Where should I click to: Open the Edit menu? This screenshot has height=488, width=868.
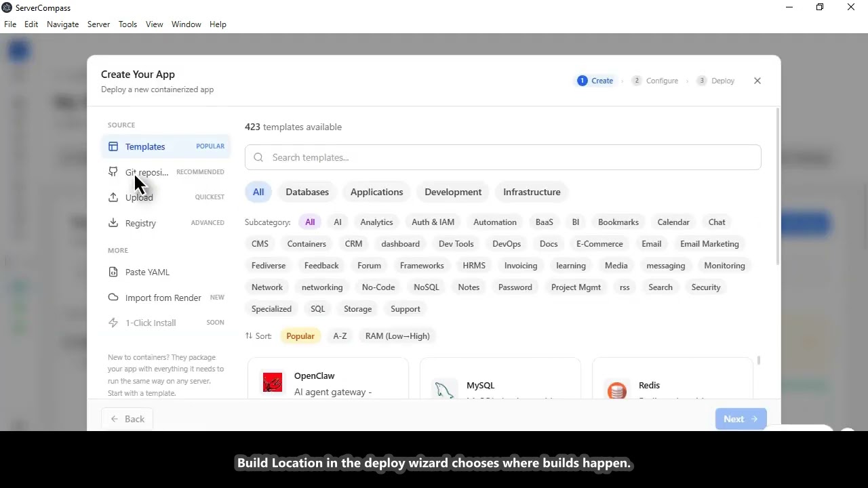(x=31, y=24)
